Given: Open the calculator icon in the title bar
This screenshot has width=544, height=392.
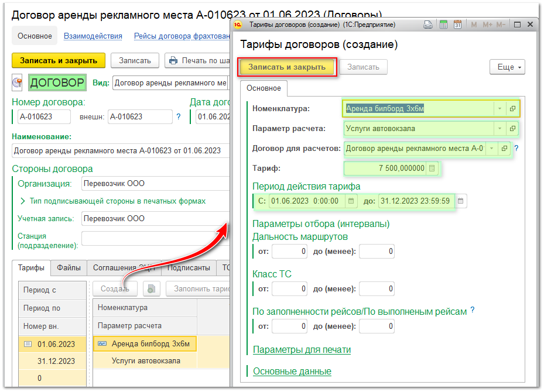Looking at the screenshot, I should pyautogui.click(x=443, y=24).
